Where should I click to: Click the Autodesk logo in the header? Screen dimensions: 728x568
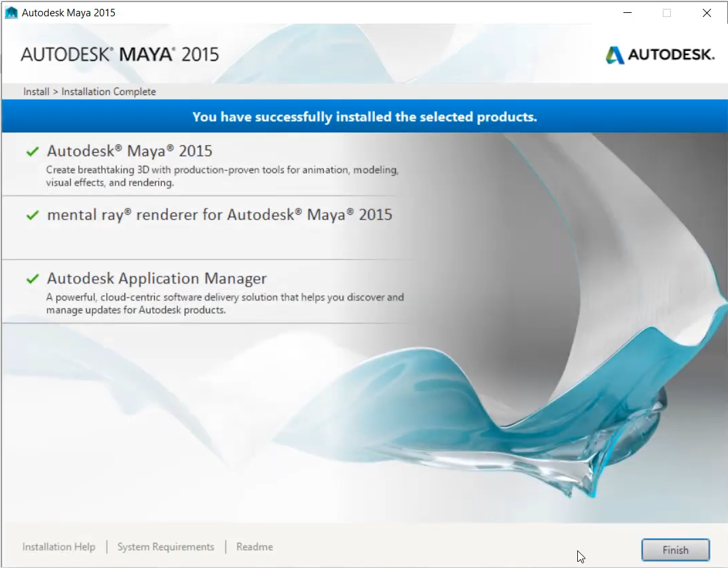tap(660, 55)
